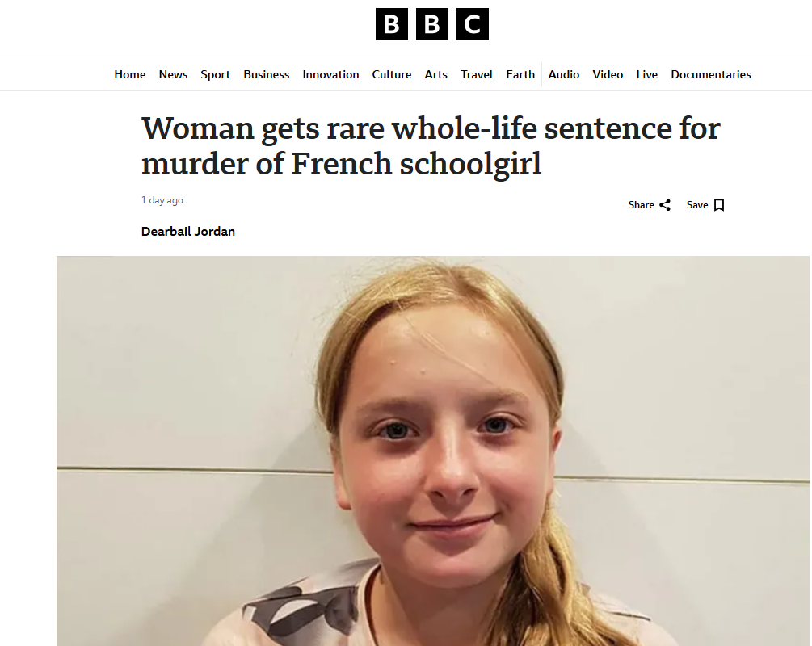Click the Save button label
The width and height of the screenshot is (812, 646).
[697, 205]
